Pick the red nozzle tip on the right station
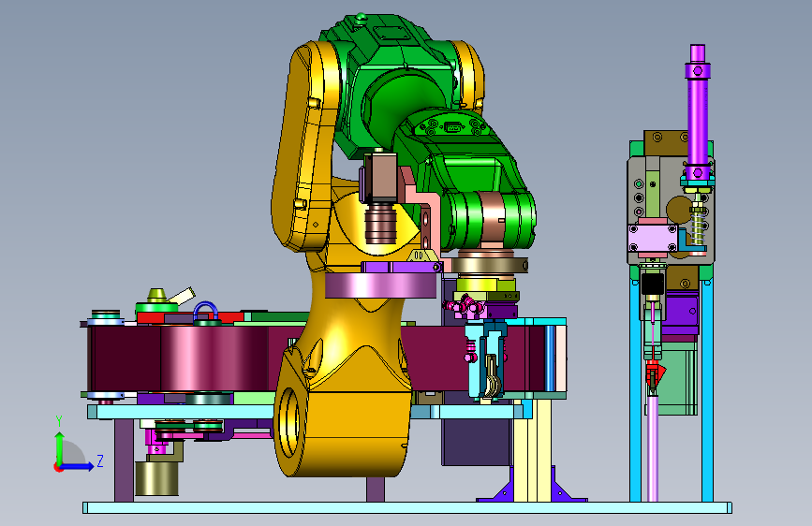 654,373
